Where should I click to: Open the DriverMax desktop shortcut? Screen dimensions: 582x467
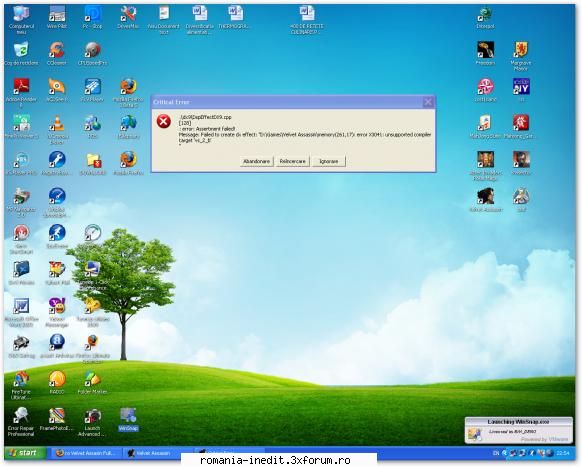(x=128, y=17)
